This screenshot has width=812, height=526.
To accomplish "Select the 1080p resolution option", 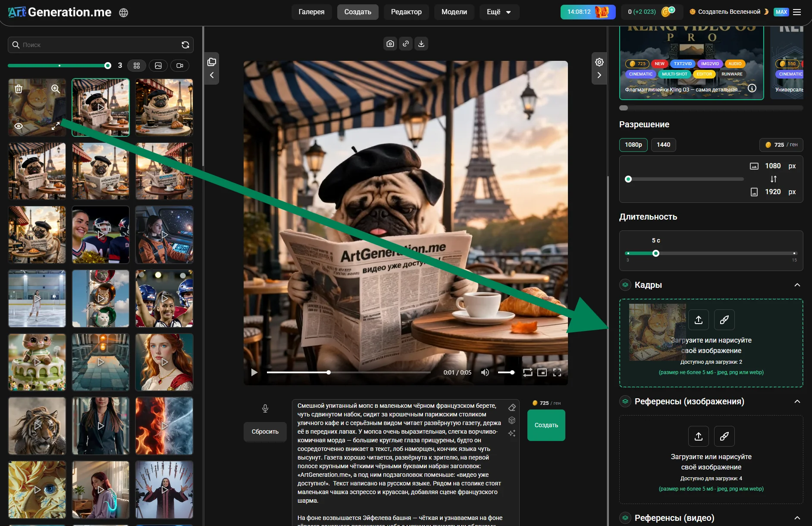I will coord(633,145).
